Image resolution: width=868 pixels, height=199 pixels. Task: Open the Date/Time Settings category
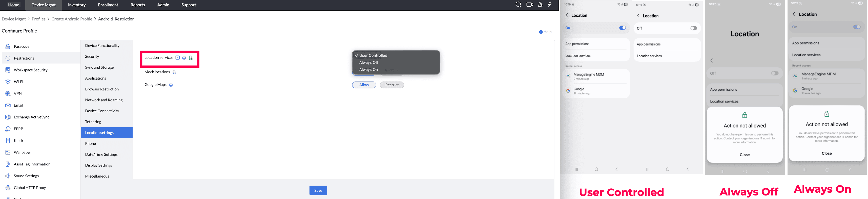[x=107, y=155]
